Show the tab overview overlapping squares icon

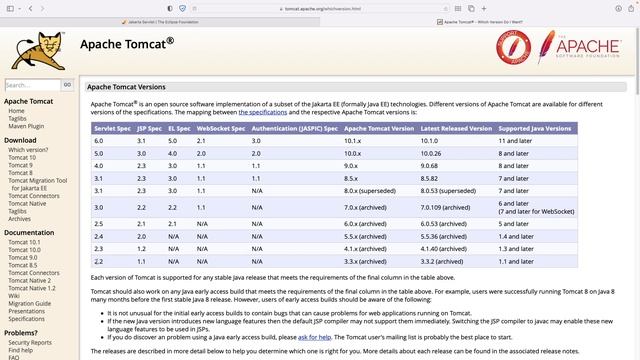pos(471,9)
